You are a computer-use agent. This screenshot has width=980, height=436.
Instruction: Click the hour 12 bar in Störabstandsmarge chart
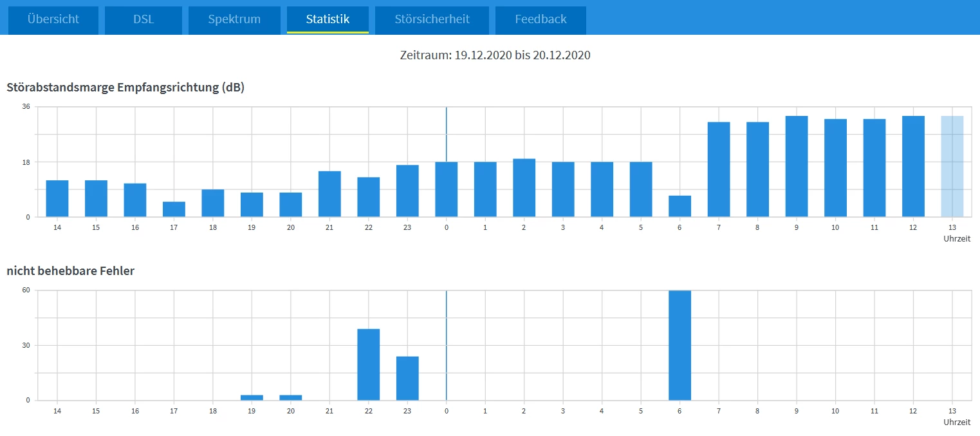tap(913, 166)
